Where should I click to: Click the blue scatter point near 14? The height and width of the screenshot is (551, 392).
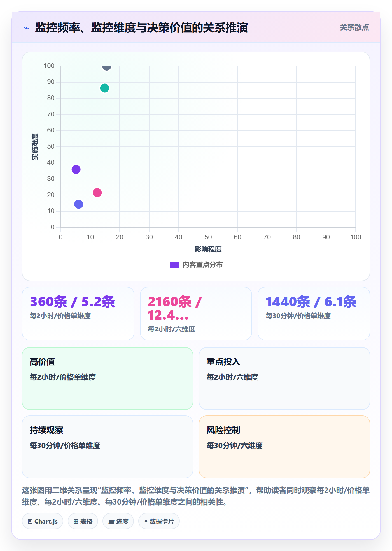(79, 204)
